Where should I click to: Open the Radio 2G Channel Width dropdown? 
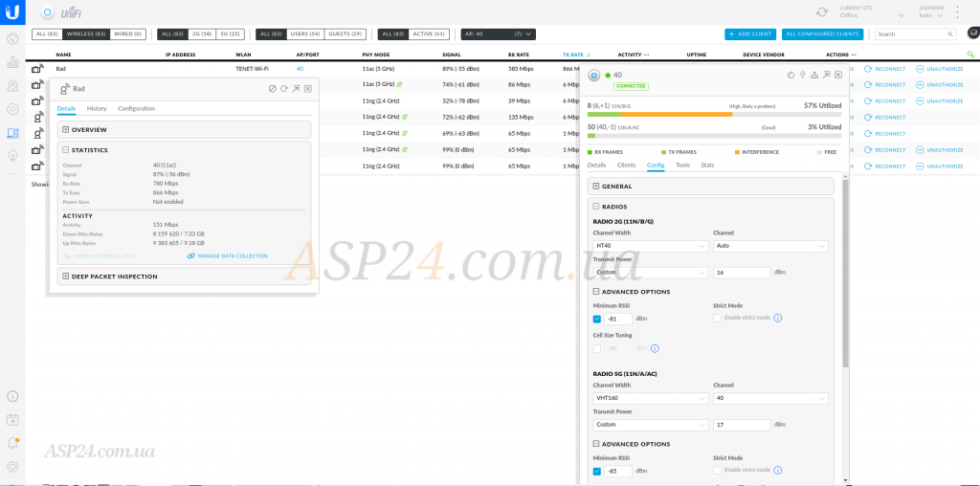(x=649, y=246)
